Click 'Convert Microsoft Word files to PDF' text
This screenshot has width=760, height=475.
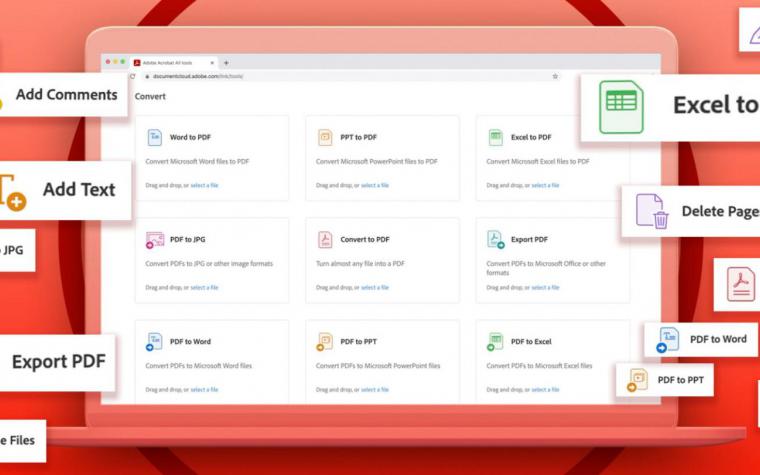[x=197, y=161]
